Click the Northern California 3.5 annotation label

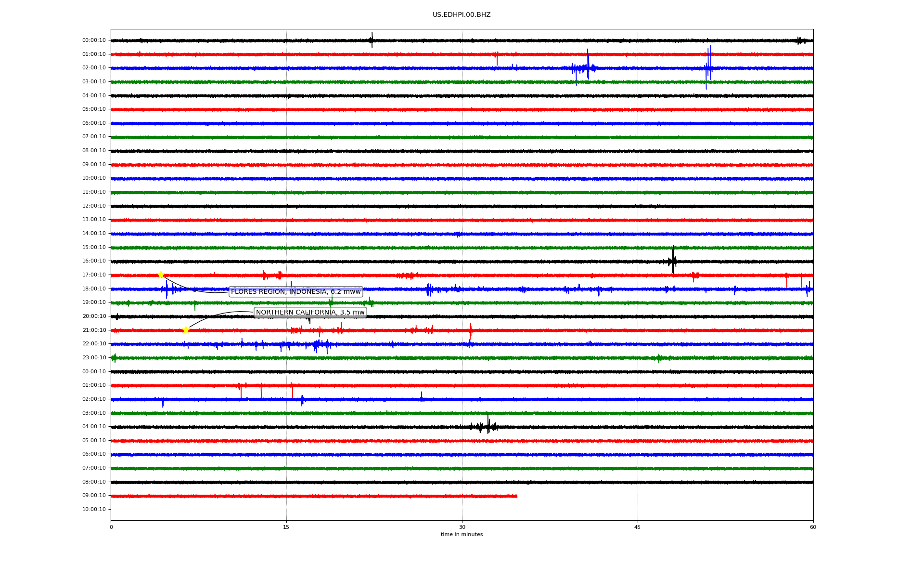point(310,312)
